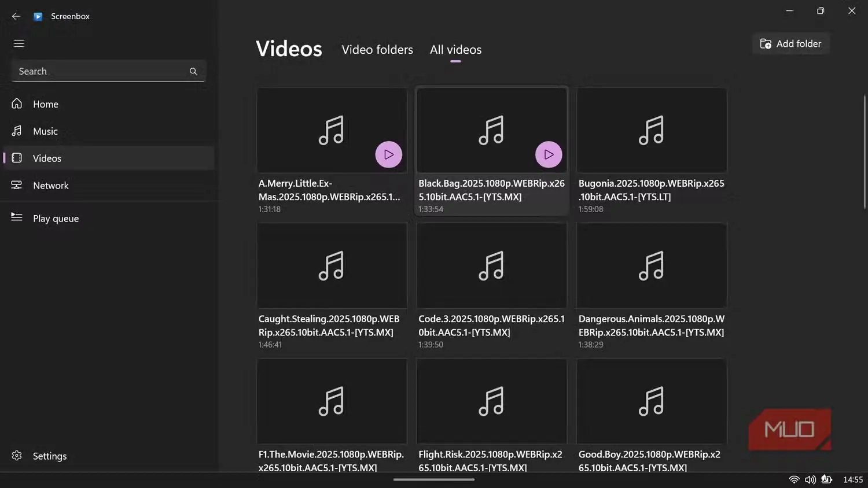Click inside the Search box
Image resolution: width=868 pixels, height=488 pixels.
pos(108,71)
